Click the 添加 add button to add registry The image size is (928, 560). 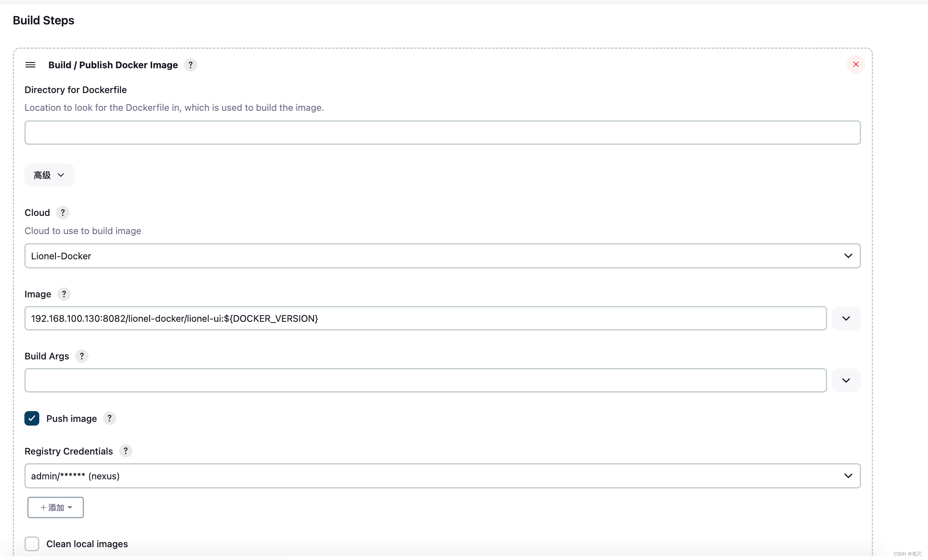click(55, 507)
